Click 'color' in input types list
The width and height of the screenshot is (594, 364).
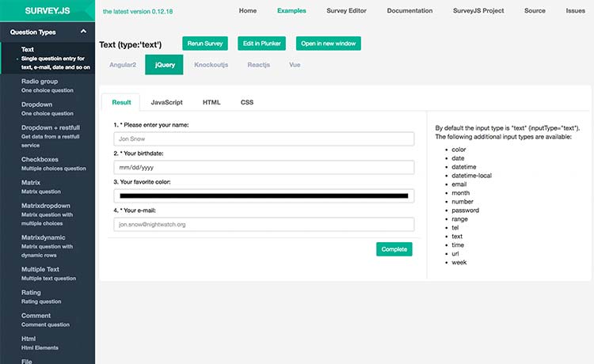(459, 150)
